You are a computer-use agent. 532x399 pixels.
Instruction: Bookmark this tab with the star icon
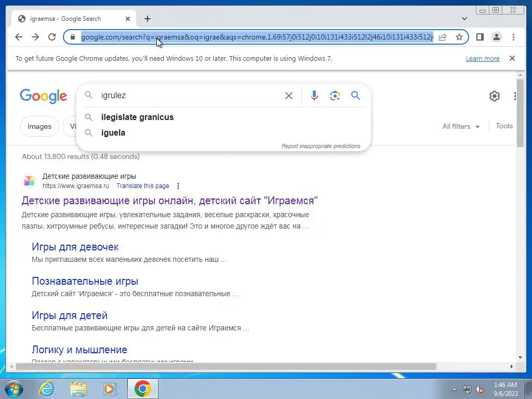(x=459, y=37)
